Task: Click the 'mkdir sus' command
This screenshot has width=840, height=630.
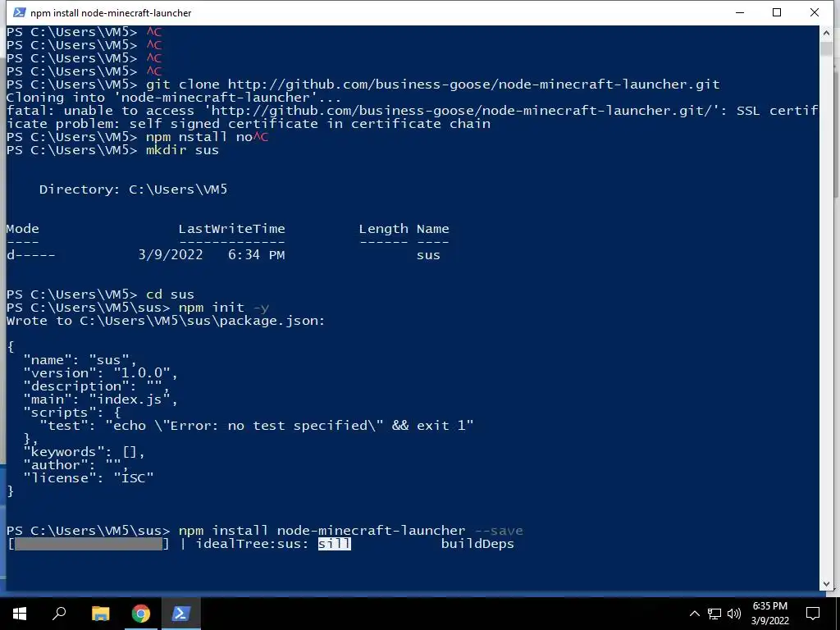Action: pos(182,150)
